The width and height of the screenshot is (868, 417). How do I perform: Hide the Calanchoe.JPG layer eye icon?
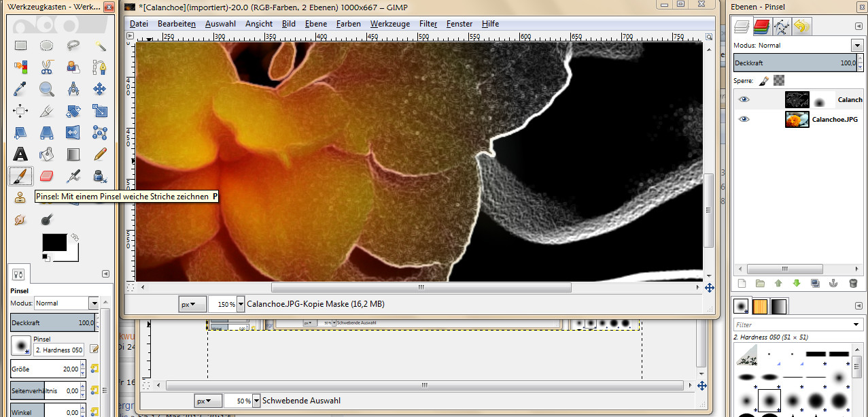tap(744, 119)
